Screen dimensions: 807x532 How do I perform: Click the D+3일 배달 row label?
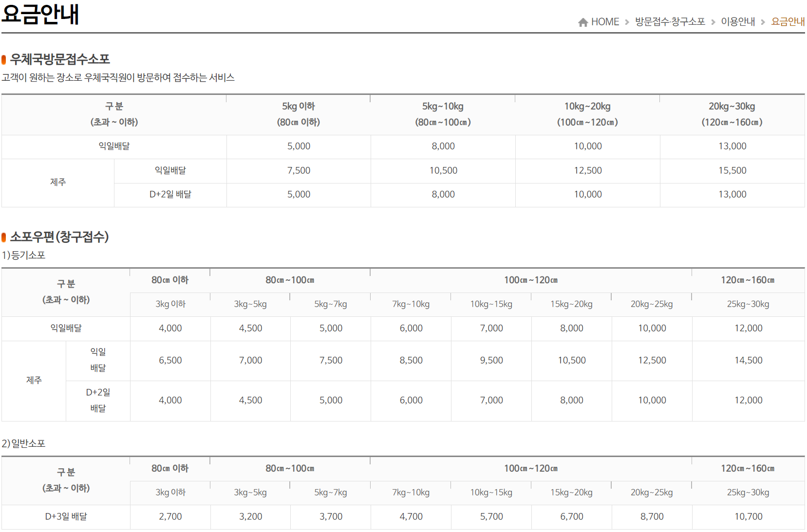tap(66, 517)
